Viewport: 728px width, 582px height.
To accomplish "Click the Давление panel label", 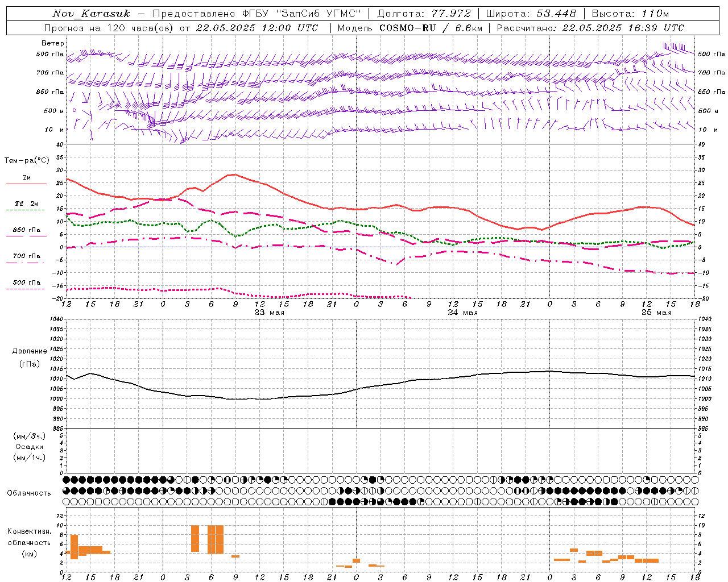I will [x=30, y=351].
